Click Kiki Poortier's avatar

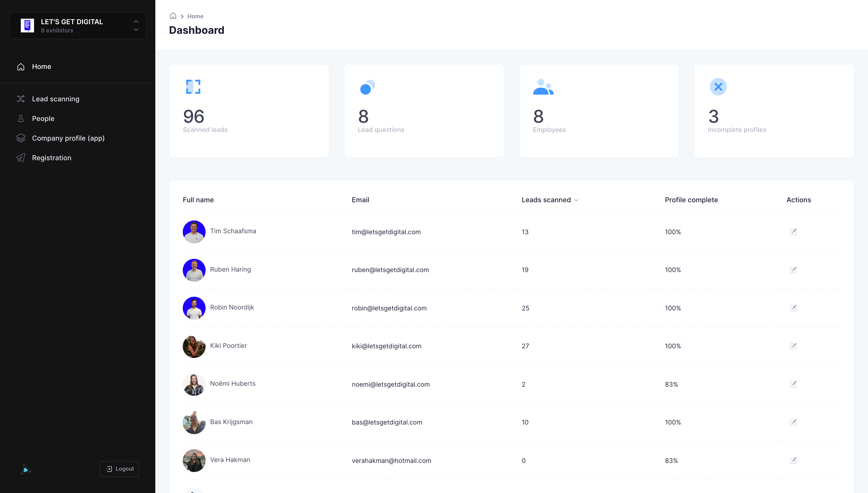(x=194, y=346)
